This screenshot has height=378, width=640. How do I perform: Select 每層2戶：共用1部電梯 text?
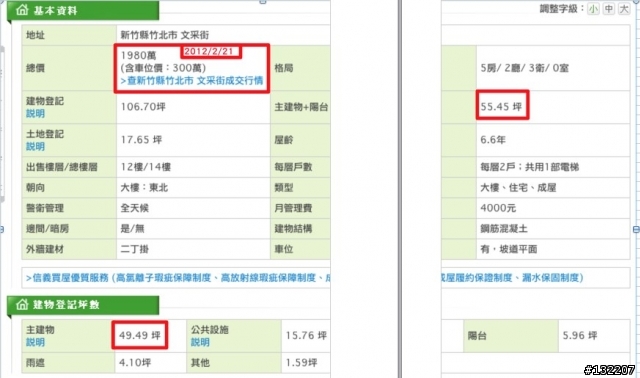click(x=529, y=167)
